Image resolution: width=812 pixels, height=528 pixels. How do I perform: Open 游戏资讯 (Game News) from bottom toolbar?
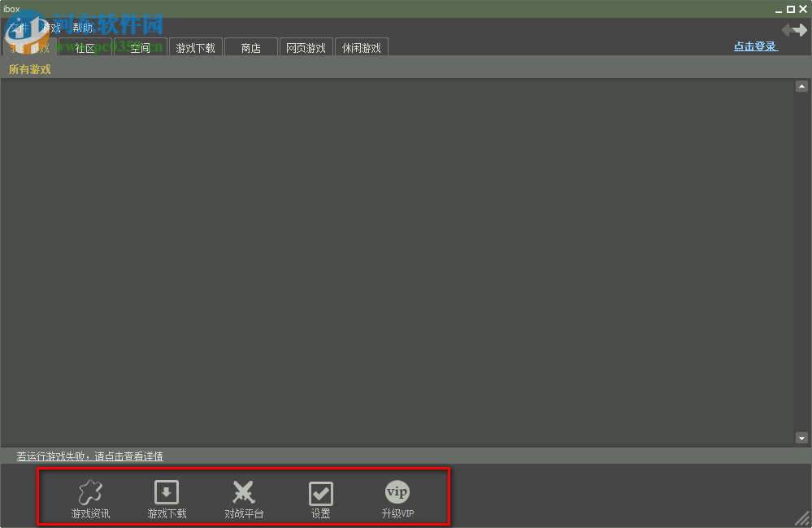coord(89,497)
